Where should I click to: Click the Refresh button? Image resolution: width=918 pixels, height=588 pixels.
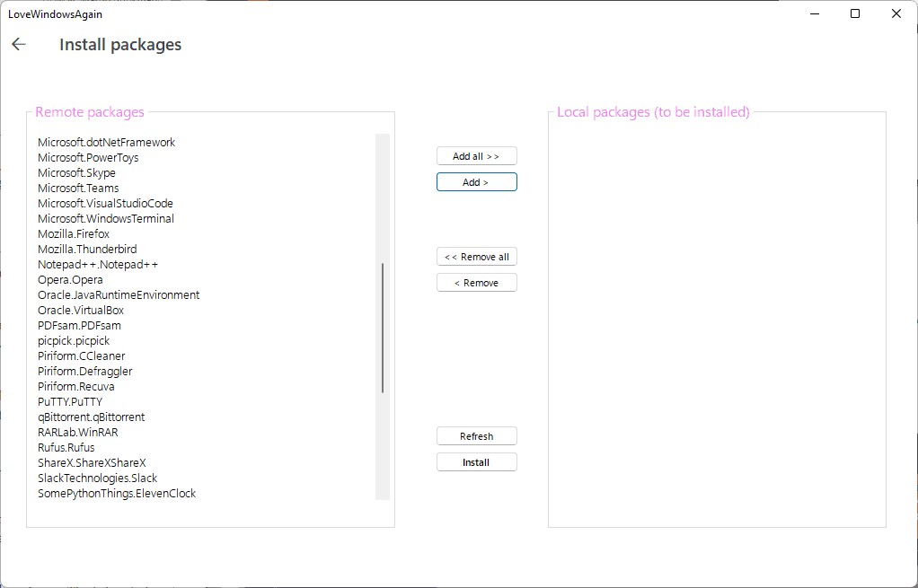tap(476, 435)
